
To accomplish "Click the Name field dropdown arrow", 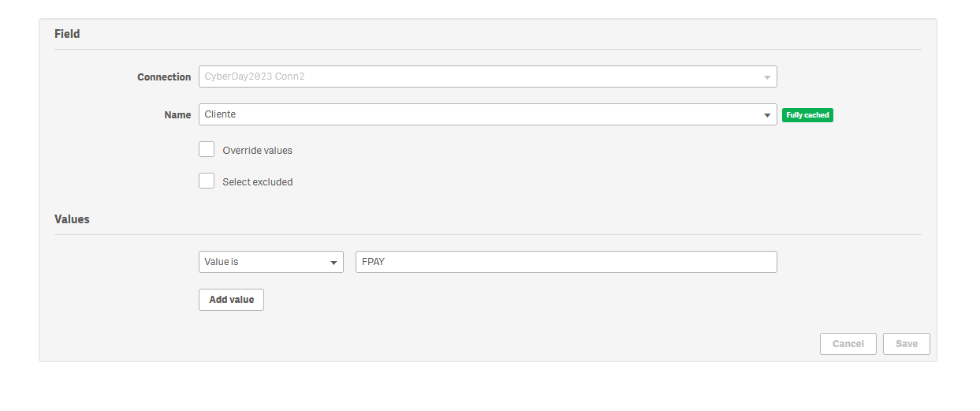I will 767,115.
